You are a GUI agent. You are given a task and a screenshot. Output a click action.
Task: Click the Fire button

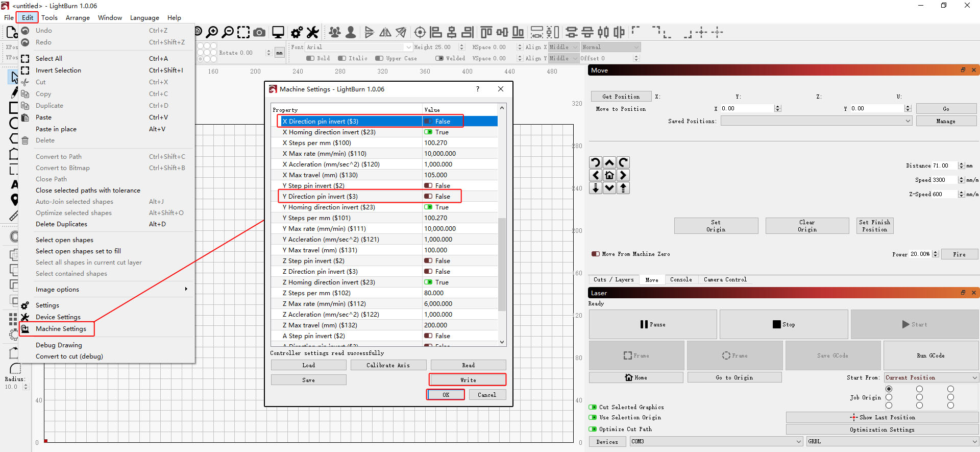click(959, 254)
